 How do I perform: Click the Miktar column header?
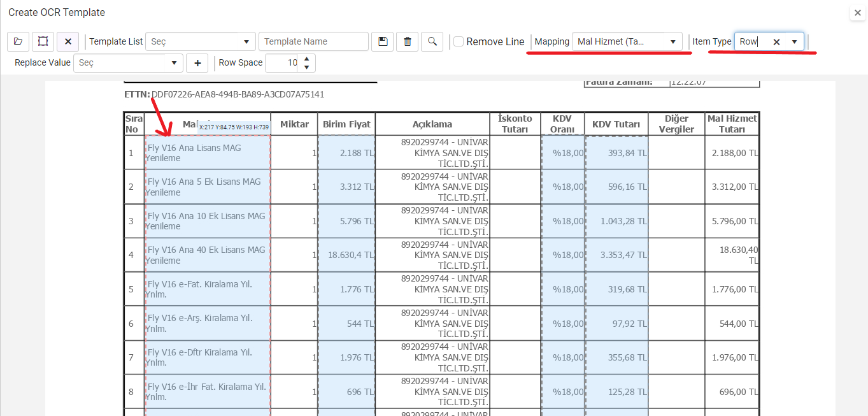294,124
